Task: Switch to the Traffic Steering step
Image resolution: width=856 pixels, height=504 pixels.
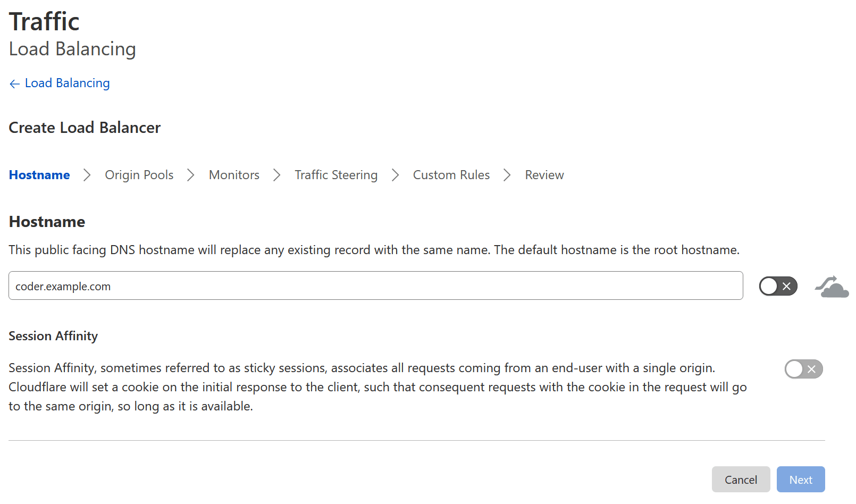Action: (336, 175)
